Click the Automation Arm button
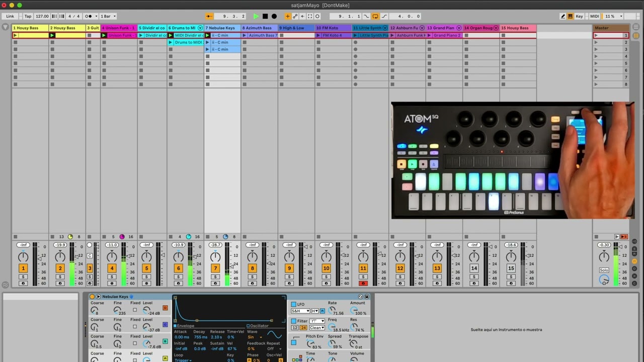This screenshot has width=644, height=362. (x=295, y=16)
